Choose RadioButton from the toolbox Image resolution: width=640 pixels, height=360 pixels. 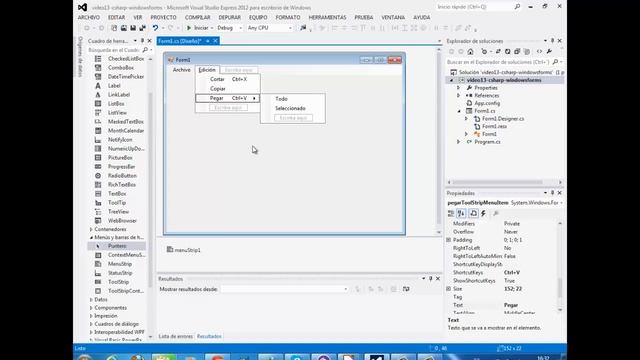pos(122,176)
